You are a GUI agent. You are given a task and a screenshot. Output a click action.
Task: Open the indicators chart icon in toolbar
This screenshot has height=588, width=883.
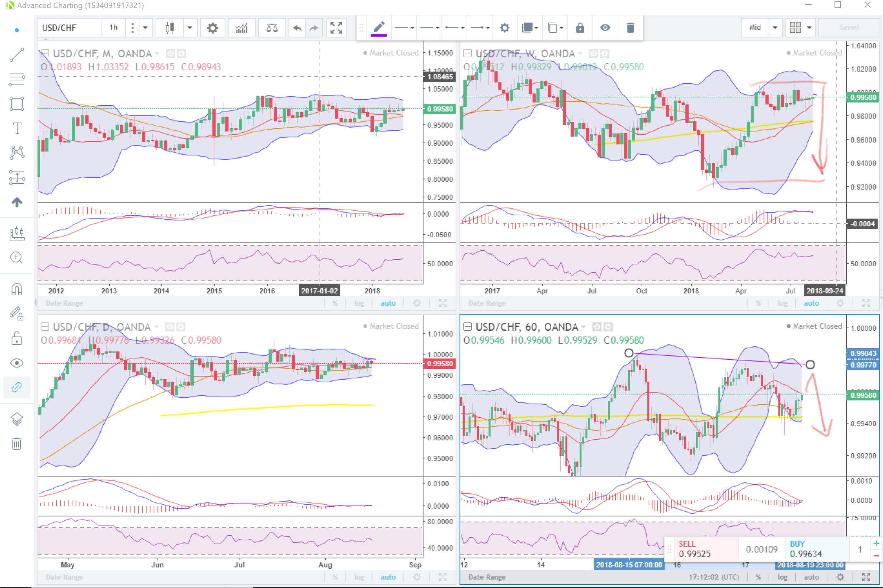tap(242, 28)
